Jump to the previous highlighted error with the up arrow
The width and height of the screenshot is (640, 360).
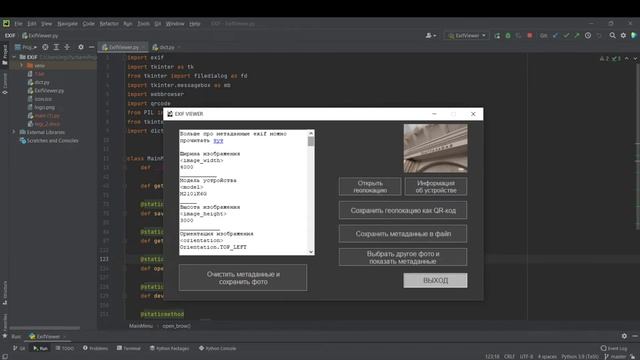[x=627, y=59]
